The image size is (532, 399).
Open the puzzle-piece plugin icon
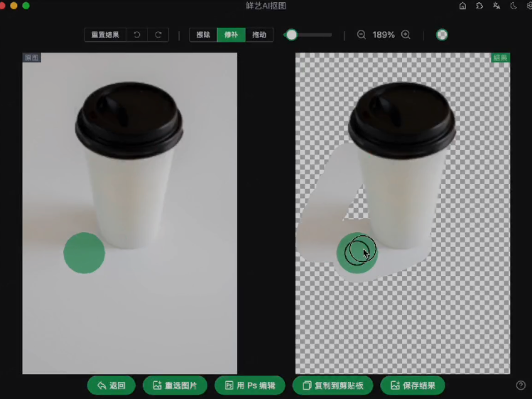(x=479, y=6)
